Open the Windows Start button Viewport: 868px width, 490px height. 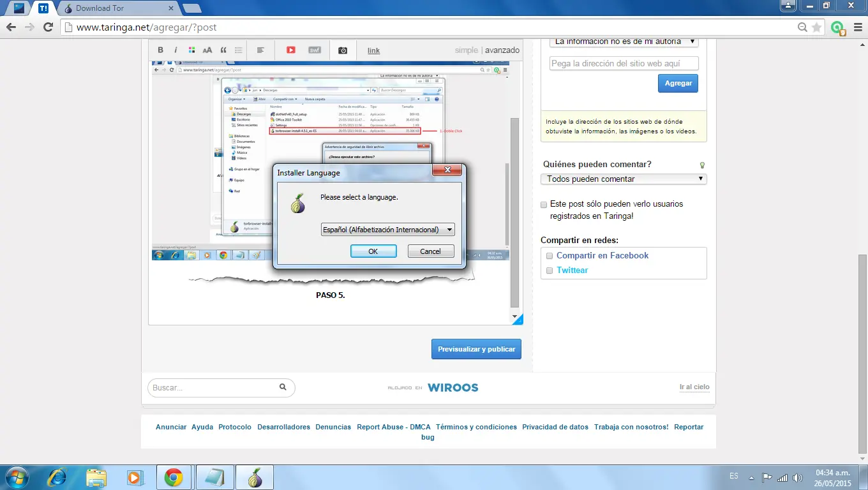point(18,477)
